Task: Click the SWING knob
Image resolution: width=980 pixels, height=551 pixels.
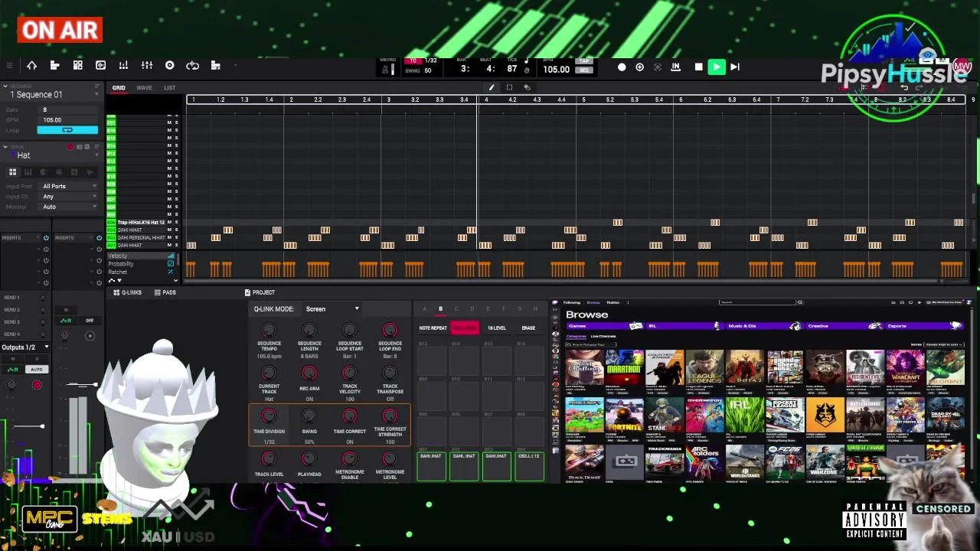Action: coord(309,416)
